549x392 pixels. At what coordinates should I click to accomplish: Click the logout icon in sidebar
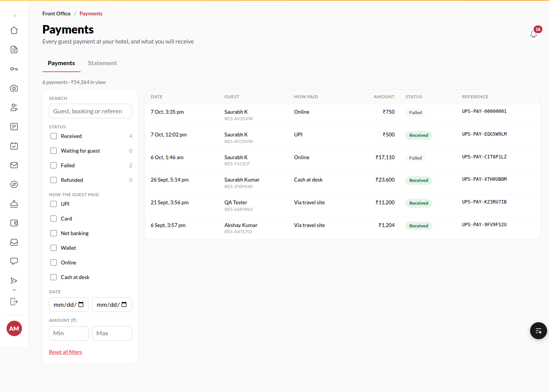tap(14, 302)
